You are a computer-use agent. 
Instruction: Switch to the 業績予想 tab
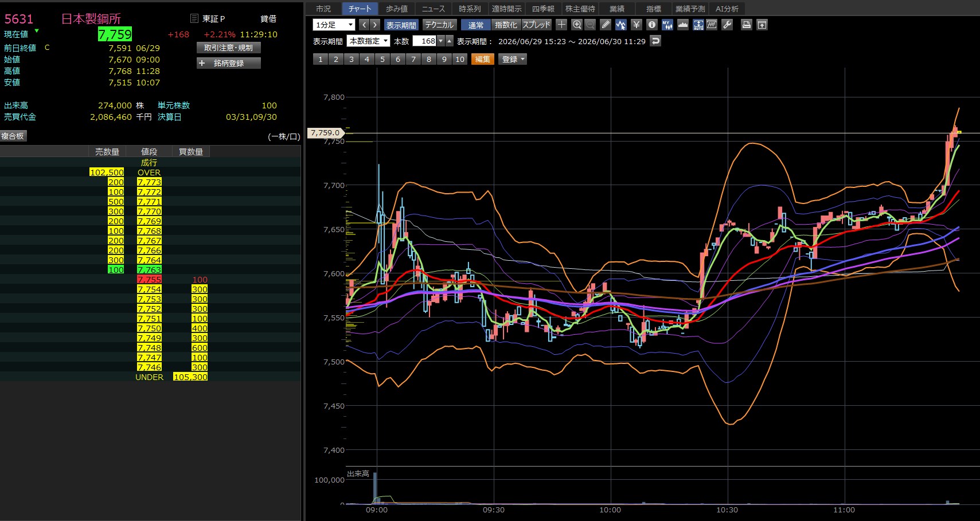tap(690, 9)
